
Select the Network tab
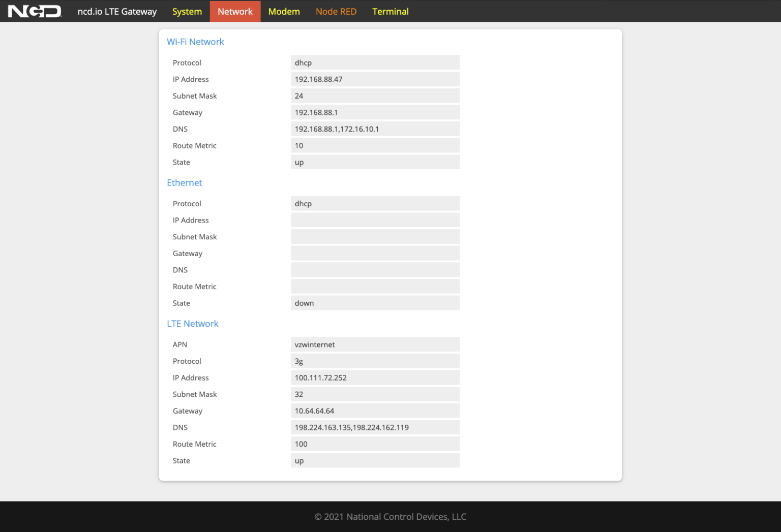[x=235, y=11]
